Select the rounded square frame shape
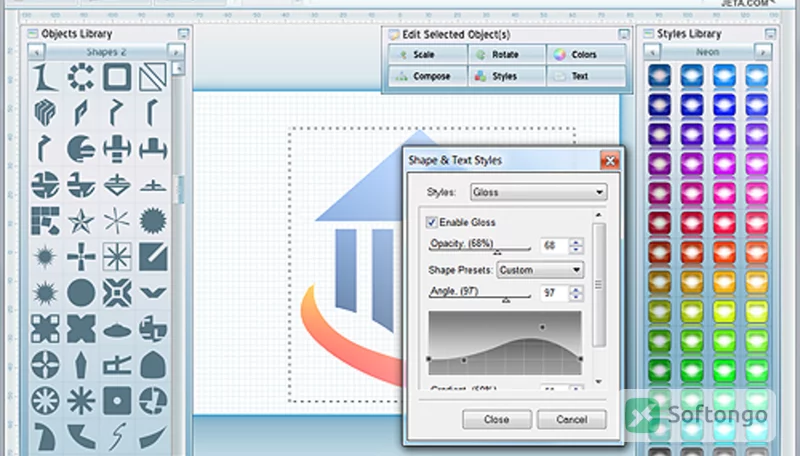This screenshot has width=800, height=456. tap(117, 77)
